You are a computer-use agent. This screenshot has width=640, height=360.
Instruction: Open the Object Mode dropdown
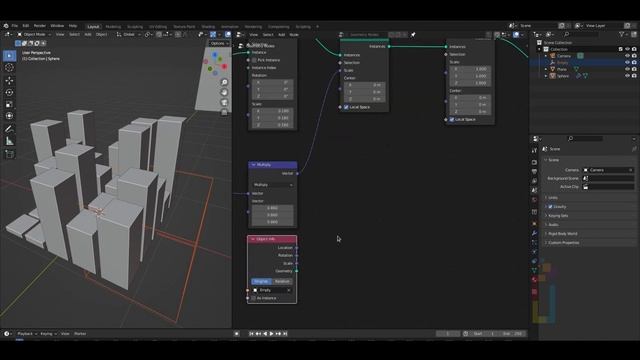pos(34,35)
